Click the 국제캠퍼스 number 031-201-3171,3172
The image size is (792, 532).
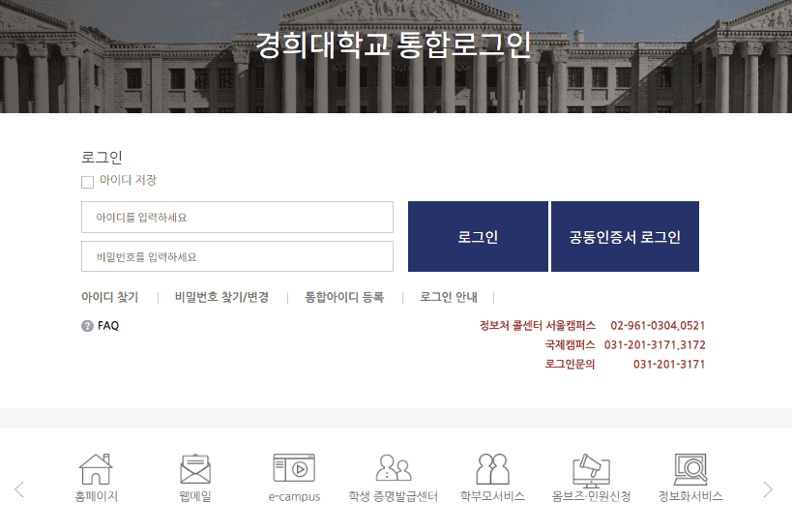[x=655, y=345]
